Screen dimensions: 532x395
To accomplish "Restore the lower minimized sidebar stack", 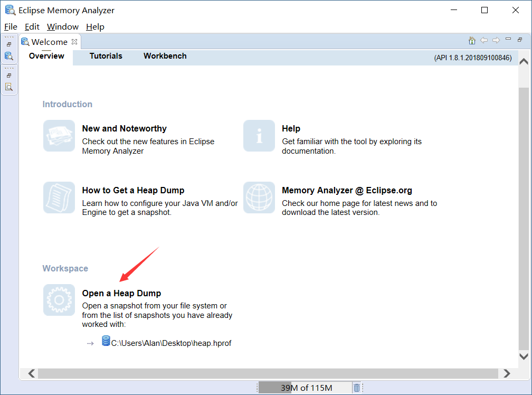I will coord(9,76).
